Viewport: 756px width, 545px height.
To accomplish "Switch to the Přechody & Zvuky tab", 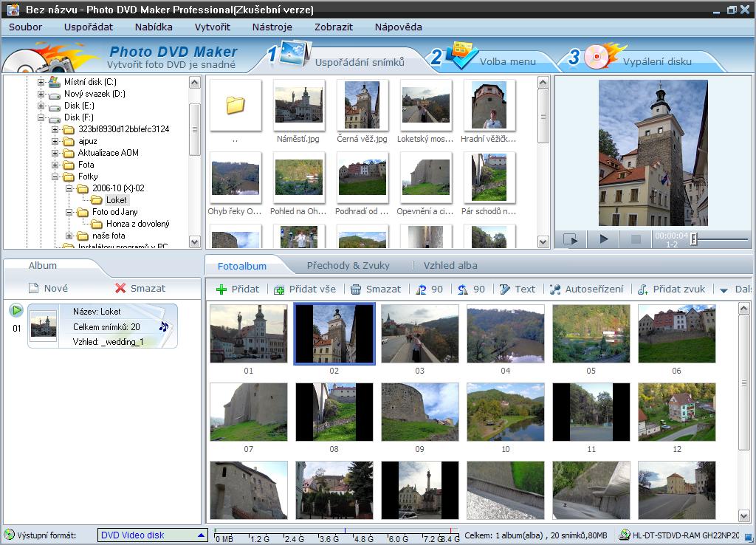I will click(347, 265).
